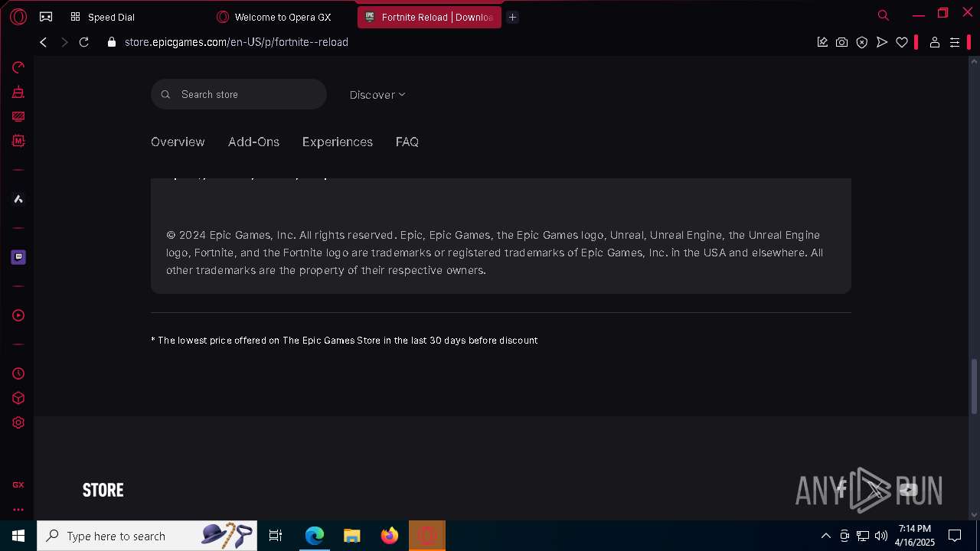Open notification center icon

(955, 536)
